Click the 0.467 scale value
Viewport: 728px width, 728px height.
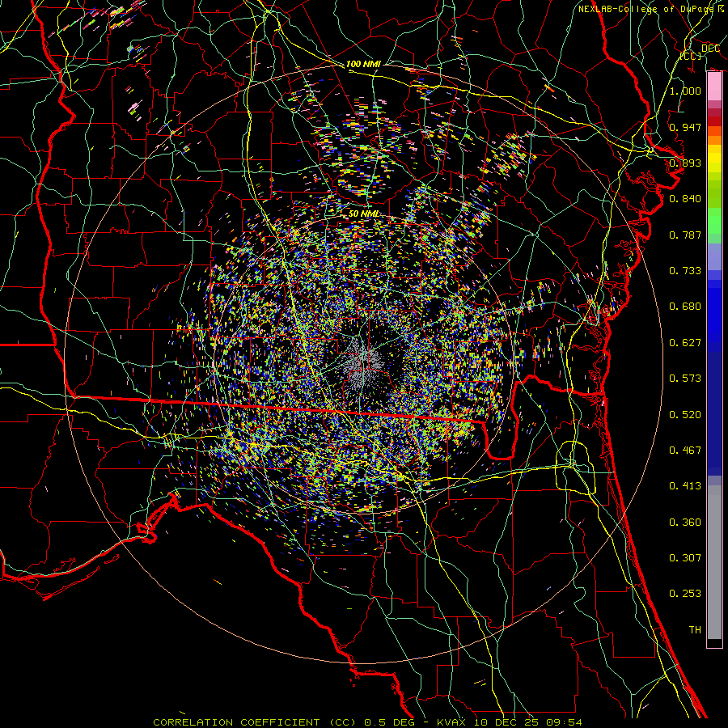(685, 451)
